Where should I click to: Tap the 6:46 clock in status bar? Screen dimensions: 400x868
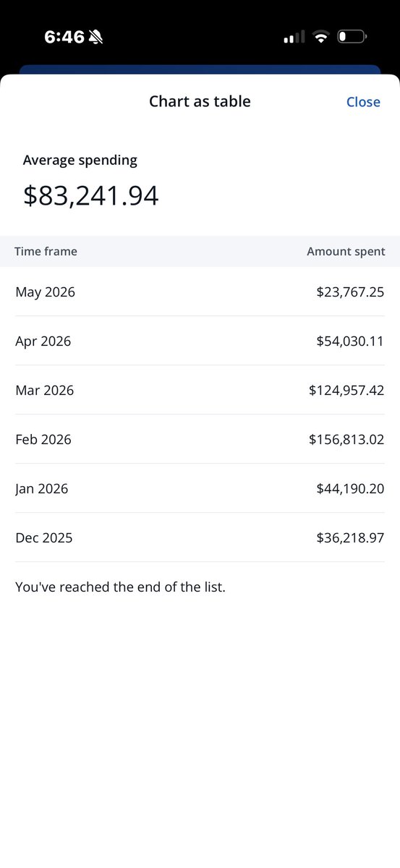[64, 37]
